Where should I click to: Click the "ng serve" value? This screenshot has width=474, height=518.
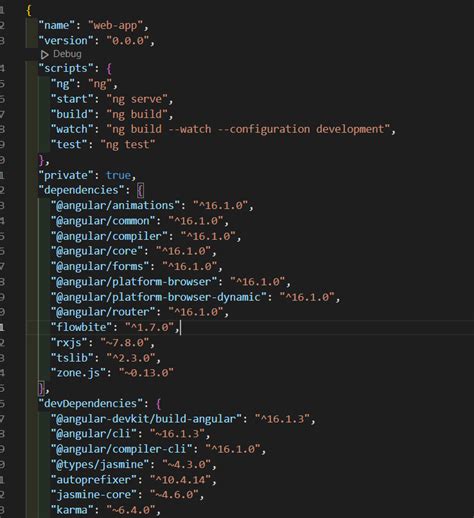tap(137, 99)
